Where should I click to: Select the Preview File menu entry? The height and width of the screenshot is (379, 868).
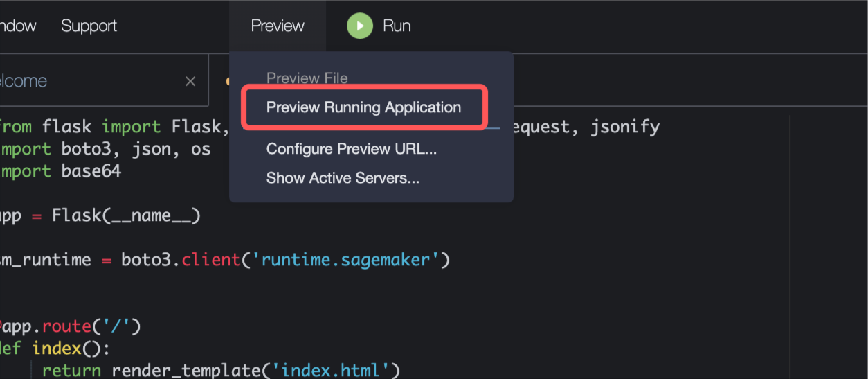307,78
